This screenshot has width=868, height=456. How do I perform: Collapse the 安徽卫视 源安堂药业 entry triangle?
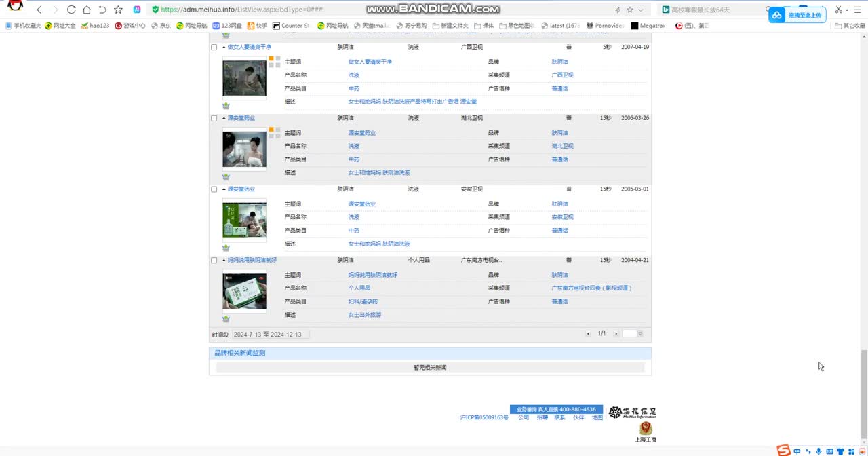[x=223, y=189]
